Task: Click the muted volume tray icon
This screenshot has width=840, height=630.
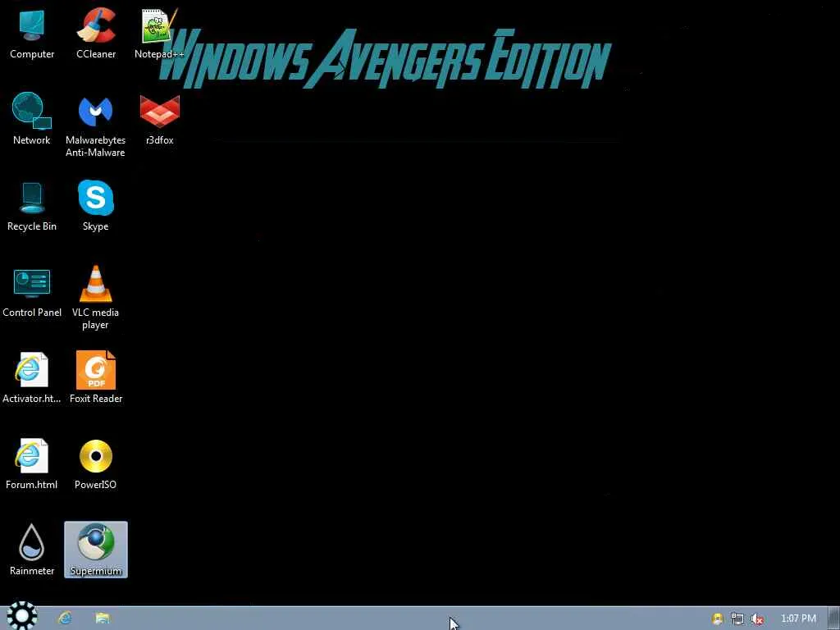Action: pos(757,619)
